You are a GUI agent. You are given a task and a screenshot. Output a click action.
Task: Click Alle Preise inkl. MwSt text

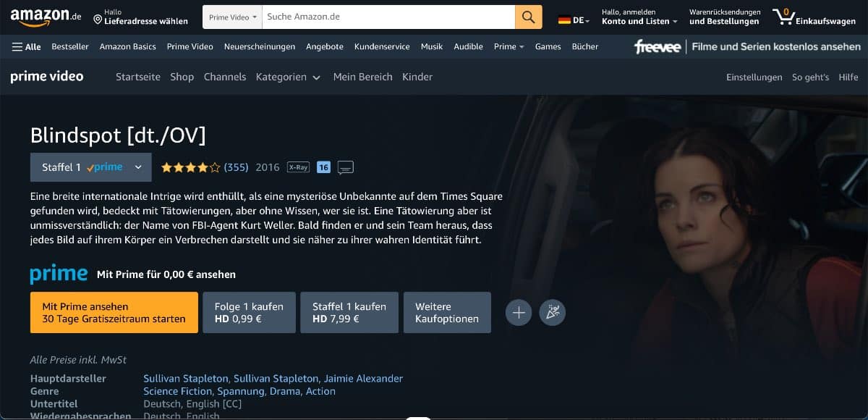78,360
